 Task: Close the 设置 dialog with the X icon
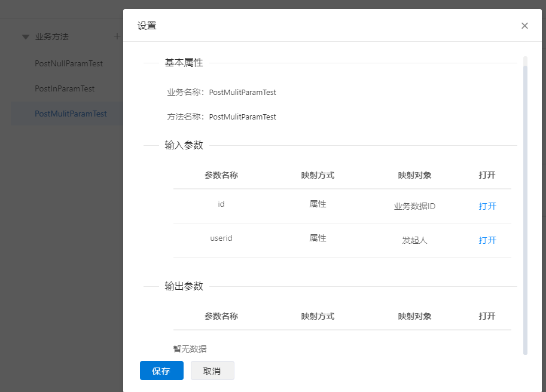tap(524, 26)
